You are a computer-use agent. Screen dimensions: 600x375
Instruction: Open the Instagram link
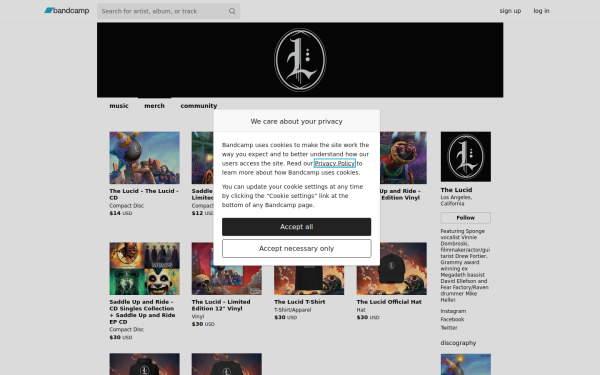(453, 311)
